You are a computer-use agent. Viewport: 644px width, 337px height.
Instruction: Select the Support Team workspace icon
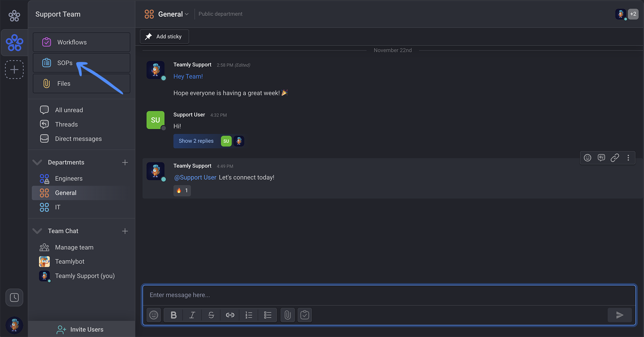click(15, 43)
